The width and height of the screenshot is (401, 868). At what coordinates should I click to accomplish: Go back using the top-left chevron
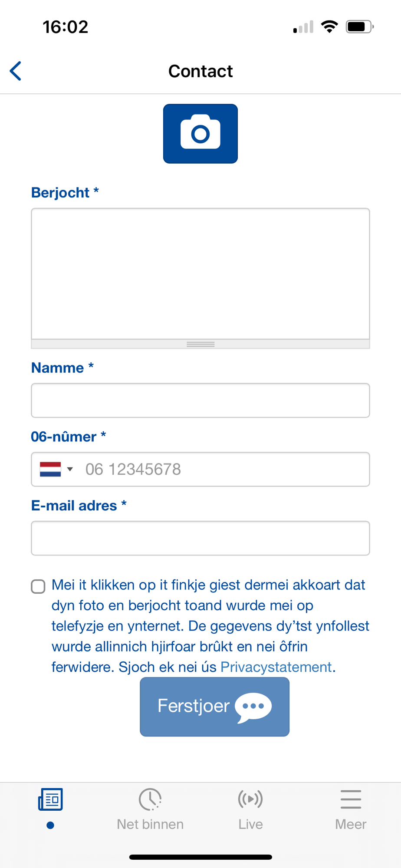pos(16,71)
